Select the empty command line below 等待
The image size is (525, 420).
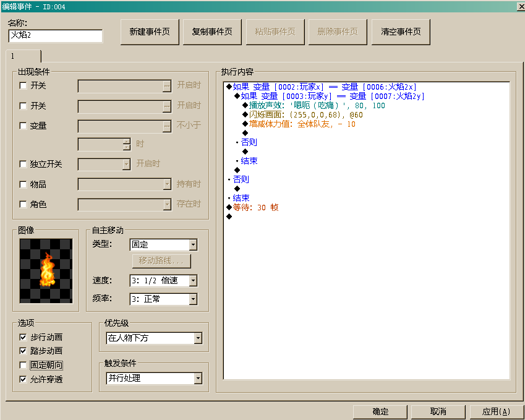click(229, 216)
